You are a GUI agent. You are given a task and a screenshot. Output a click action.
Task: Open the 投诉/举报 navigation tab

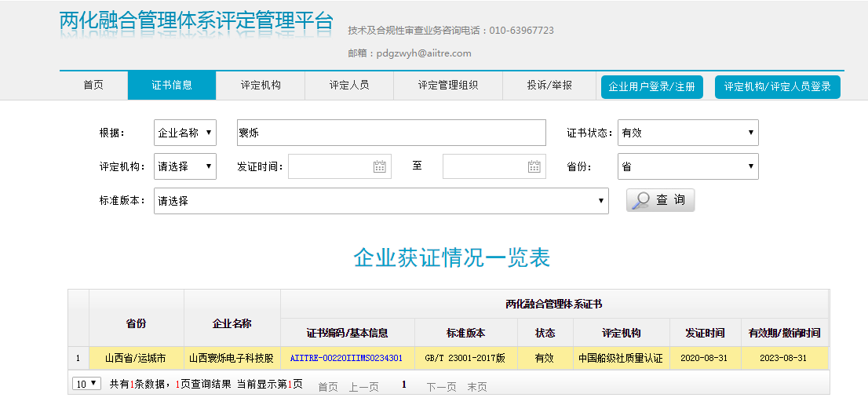(x=549, y=86)
